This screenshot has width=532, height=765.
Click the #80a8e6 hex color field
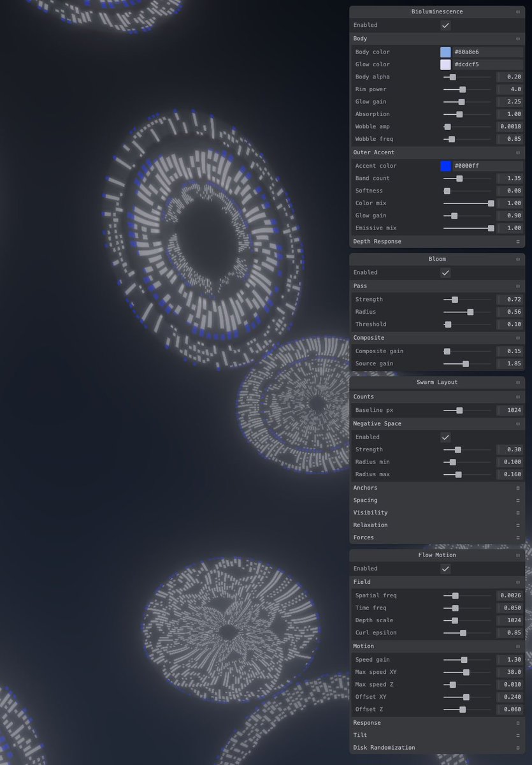point(487,52)
